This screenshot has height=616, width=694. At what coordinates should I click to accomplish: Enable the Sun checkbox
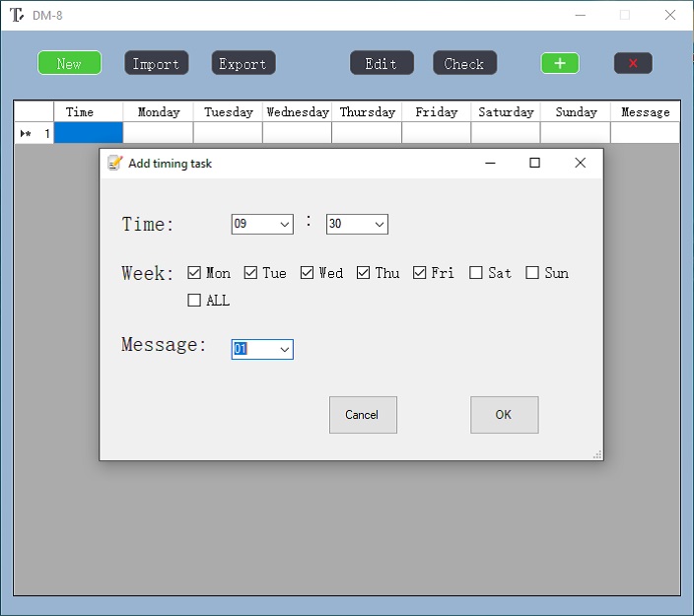(x=532, y=273)
